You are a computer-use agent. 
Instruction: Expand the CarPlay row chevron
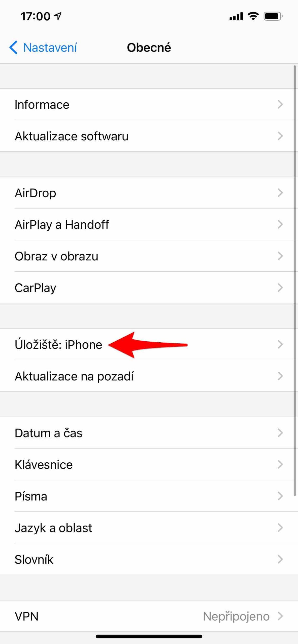coord(280,288)
